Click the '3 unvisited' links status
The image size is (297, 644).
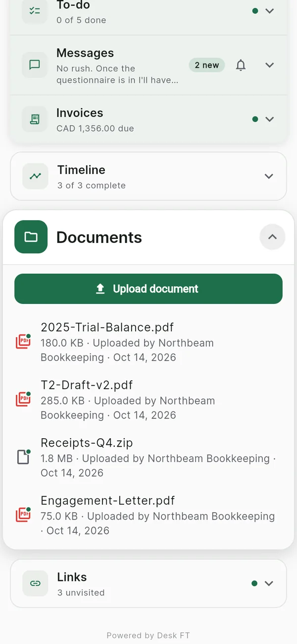[81, 592]
